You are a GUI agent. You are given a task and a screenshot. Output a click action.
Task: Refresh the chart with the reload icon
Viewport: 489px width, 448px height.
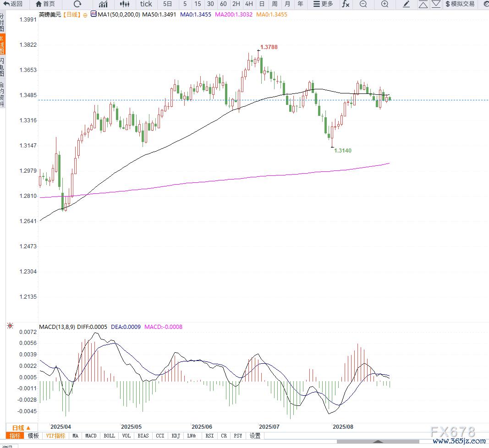click(77, 4)
